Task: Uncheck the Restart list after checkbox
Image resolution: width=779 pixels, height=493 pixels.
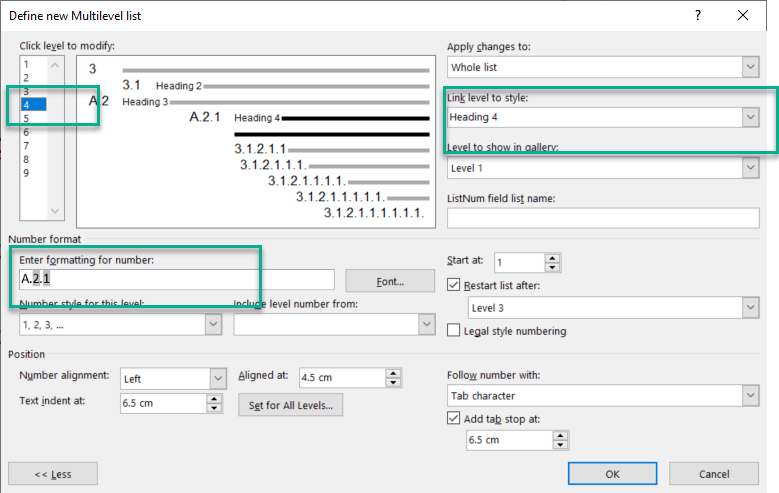Action: [453, 285]
